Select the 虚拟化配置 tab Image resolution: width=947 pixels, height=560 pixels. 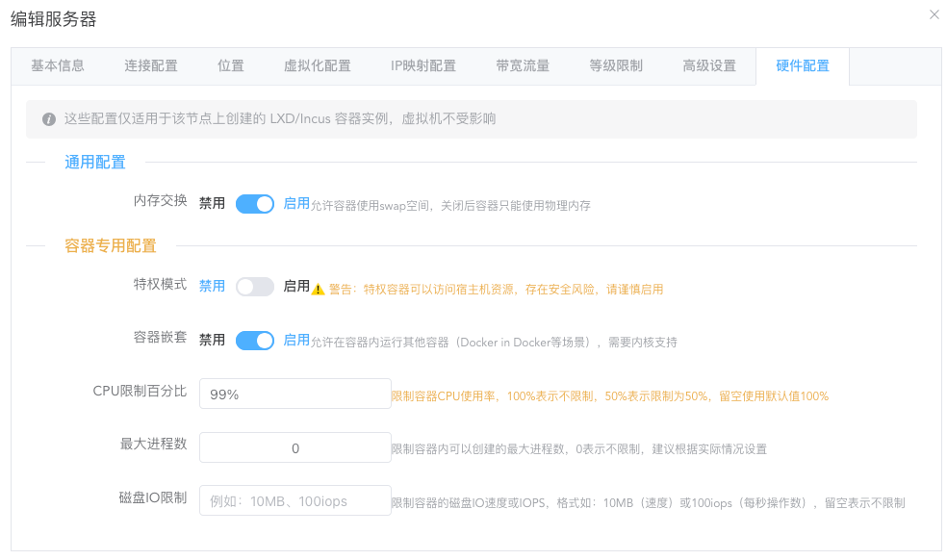tap(318, 66)
